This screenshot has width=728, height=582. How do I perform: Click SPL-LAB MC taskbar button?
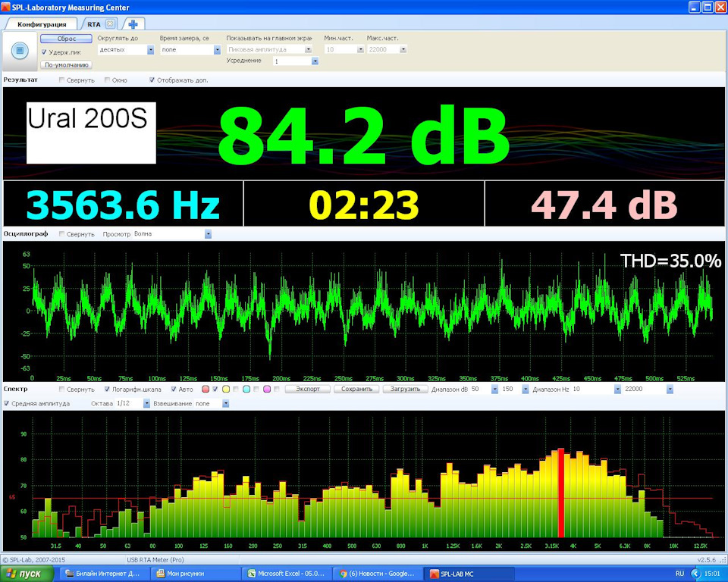point(469,574)
